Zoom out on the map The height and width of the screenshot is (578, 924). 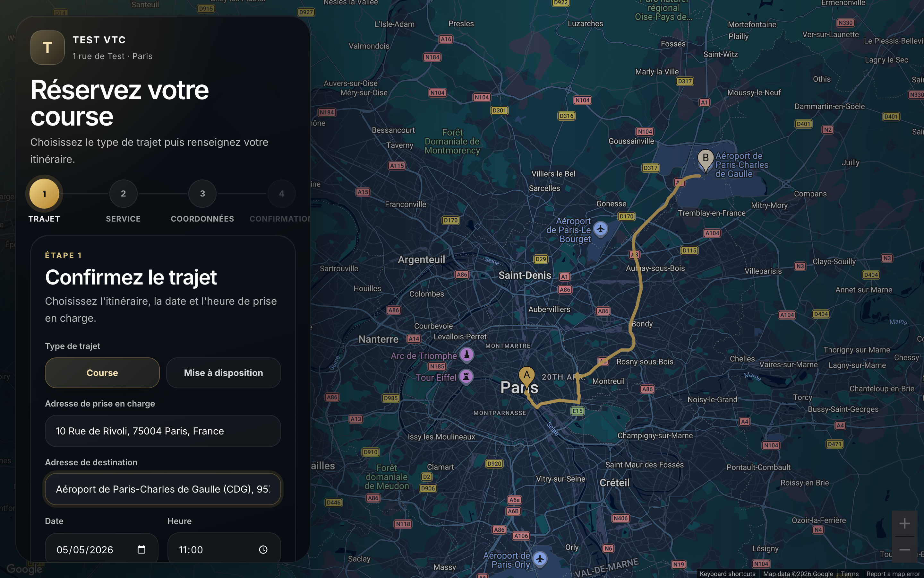click(x=904, y=550)
